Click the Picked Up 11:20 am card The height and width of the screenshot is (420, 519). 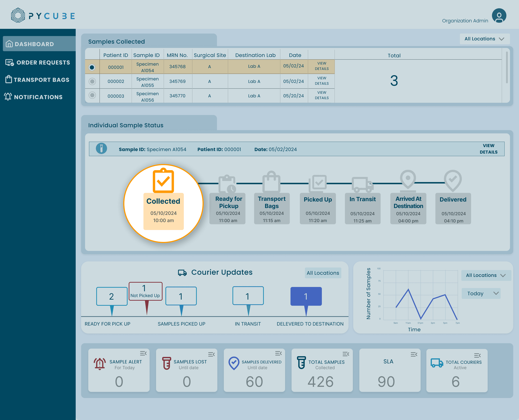(318, 208)
